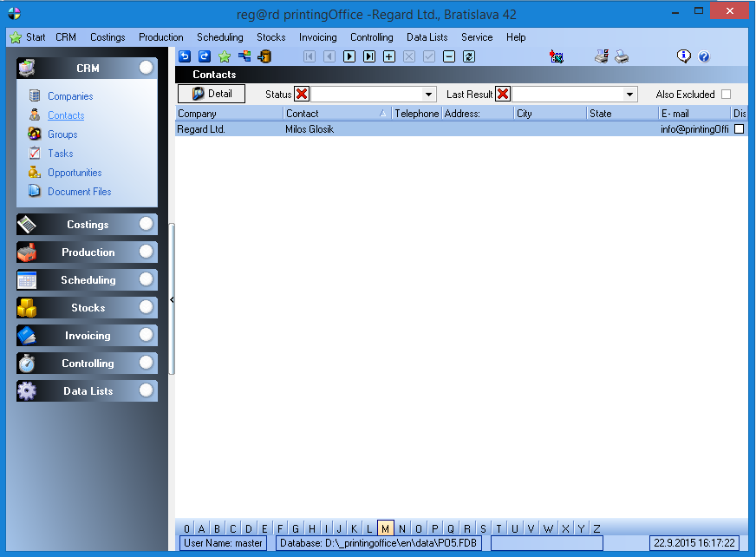
Task: Jump to last record in toolbar
Action: tap(369, 56)
